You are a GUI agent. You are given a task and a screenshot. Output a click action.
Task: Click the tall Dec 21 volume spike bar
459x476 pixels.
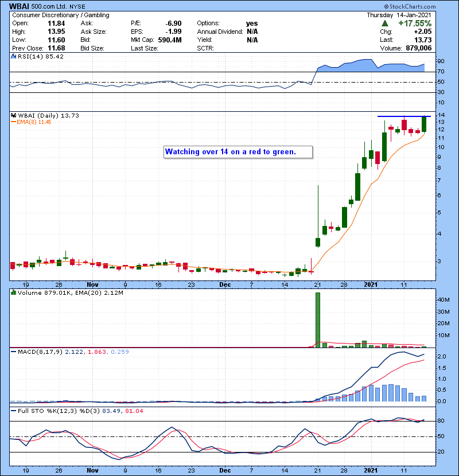tap(318, 319)
